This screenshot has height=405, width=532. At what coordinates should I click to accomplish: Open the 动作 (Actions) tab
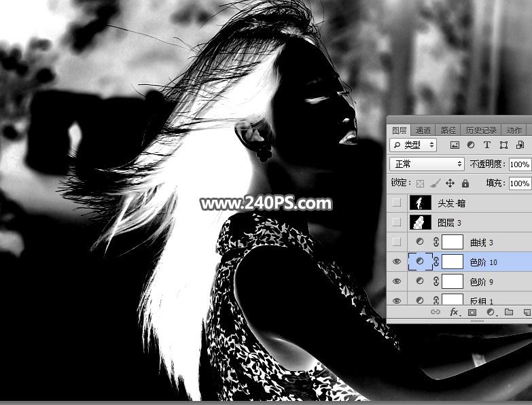pyautogui.click(x=514, y=130)
